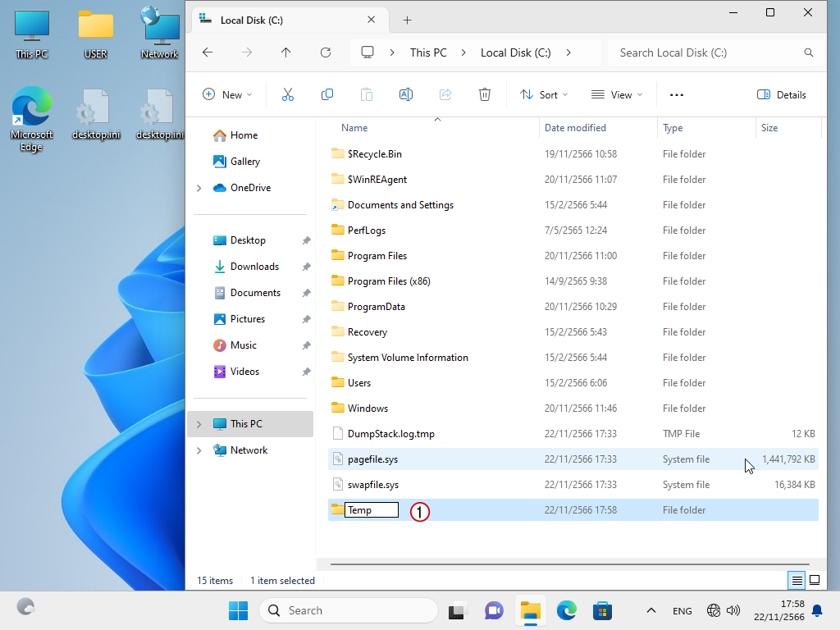Open a new File Explorer tab
Image resolution: width=840 pixels, height=630 pixels.
point(407,20)
